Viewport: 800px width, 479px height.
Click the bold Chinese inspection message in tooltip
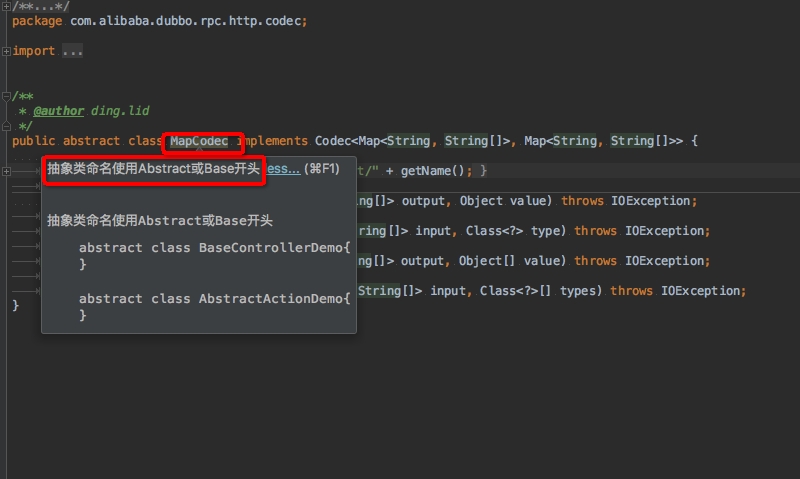point(153,169)
